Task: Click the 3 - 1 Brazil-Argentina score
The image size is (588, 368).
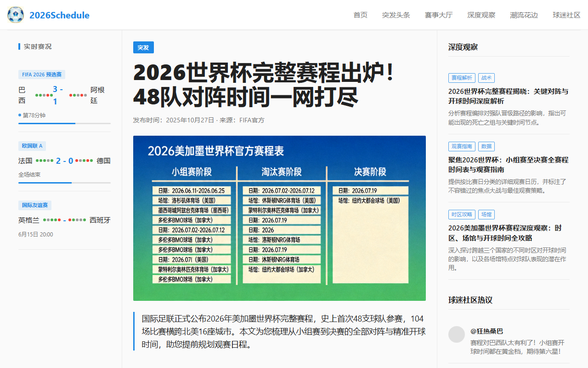Action: [57, 95]
